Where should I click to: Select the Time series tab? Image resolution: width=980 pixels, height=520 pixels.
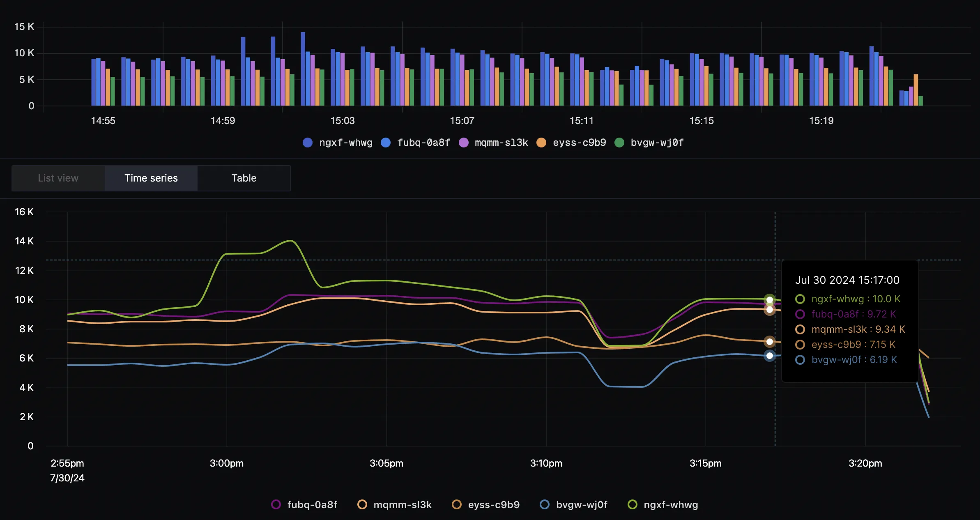[x=151, y=178]
